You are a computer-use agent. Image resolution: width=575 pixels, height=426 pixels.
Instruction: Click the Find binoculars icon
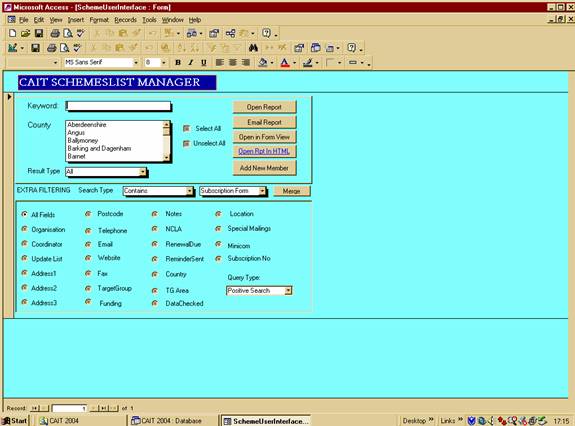[253, 48]
